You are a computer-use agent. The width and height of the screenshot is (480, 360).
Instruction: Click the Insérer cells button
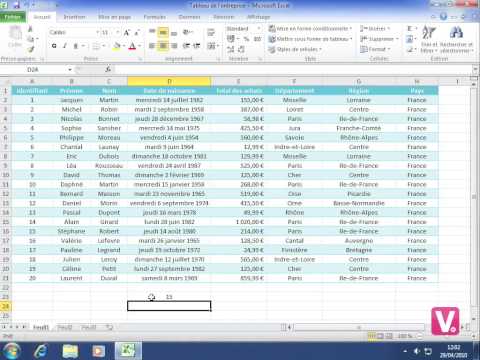click(374, 29)
